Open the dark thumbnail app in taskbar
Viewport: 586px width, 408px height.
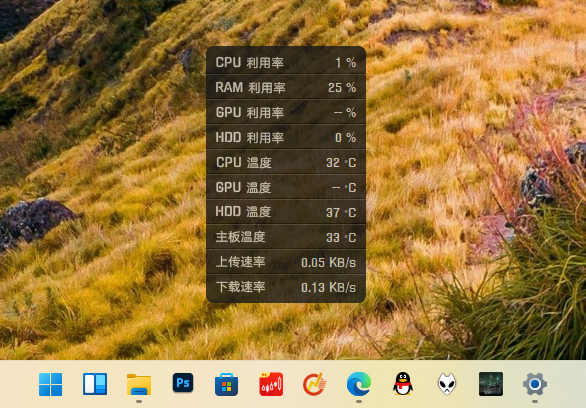[491, 384]
